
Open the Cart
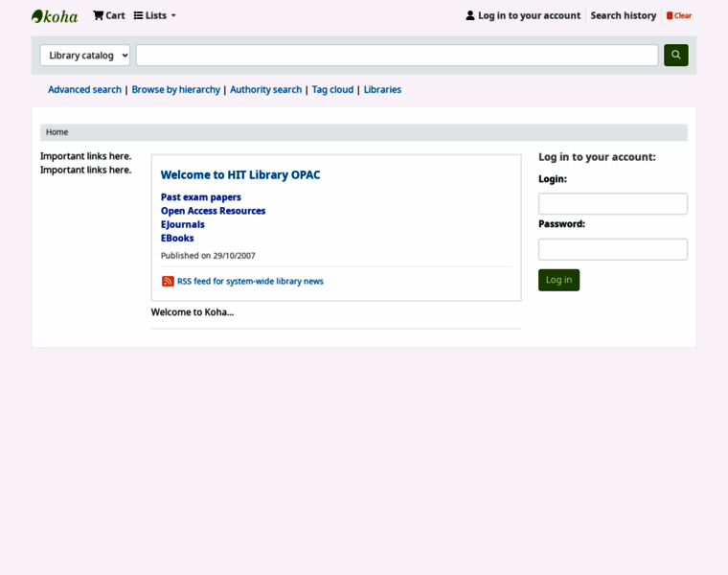pos(108,15)
